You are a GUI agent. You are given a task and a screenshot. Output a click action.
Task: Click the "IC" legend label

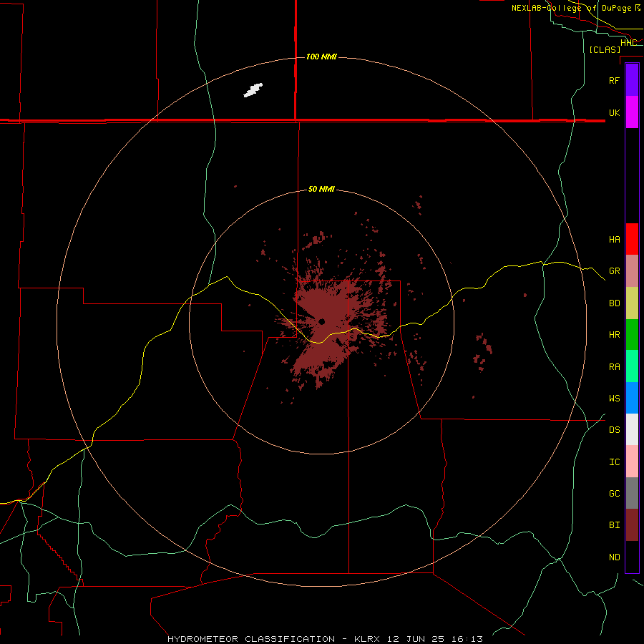click(614, 462)
